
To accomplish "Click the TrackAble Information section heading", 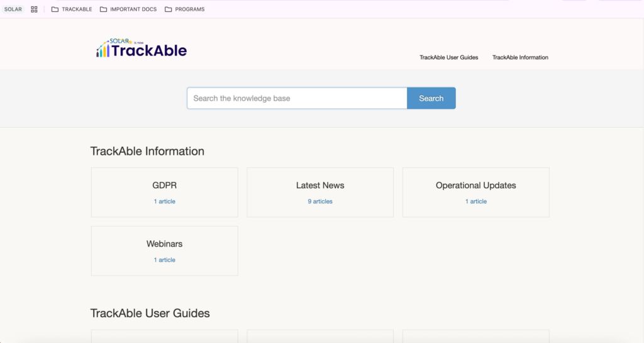I will [147, 151].
